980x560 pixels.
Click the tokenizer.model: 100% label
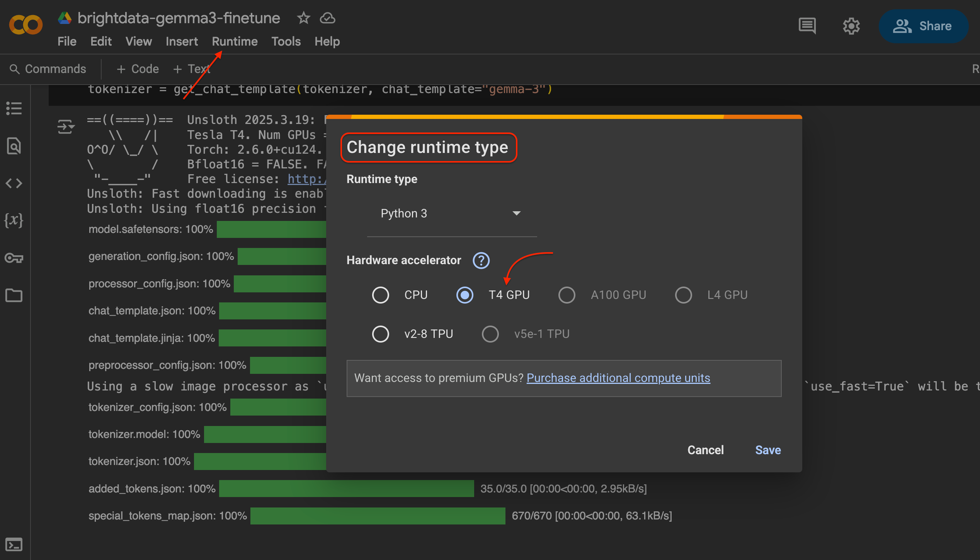pos(144,434)
